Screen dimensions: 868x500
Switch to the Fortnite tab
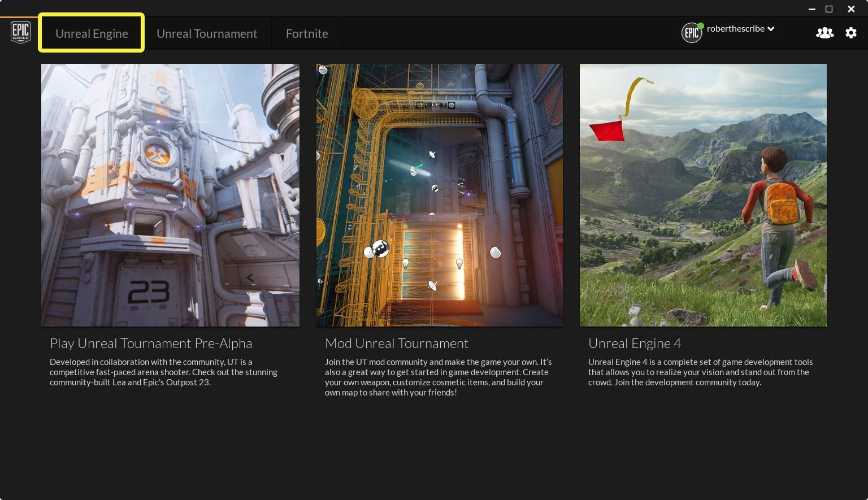pyautogui.click(x=307, y=33)
